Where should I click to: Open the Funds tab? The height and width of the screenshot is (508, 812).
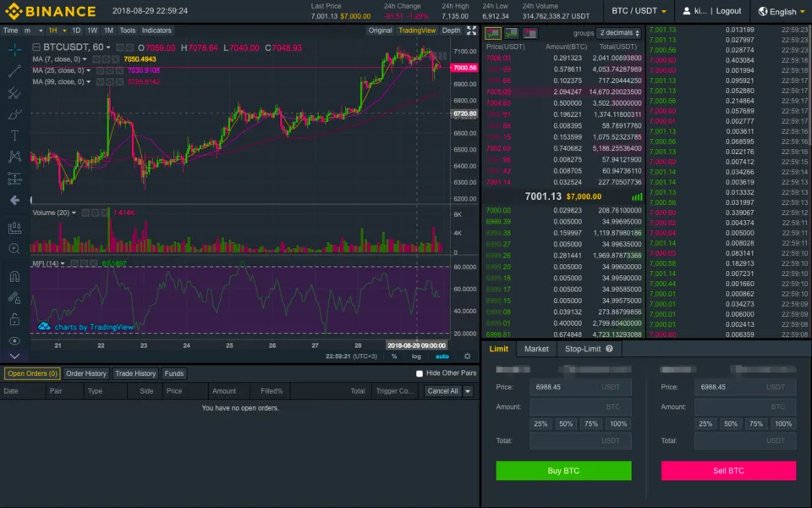[173, 373]
